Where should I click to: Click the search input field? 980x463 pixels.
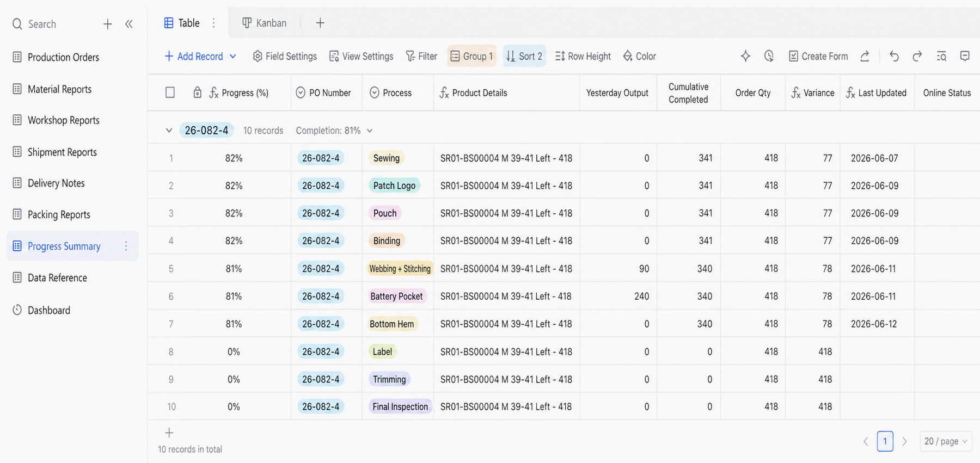coord(42,24)
